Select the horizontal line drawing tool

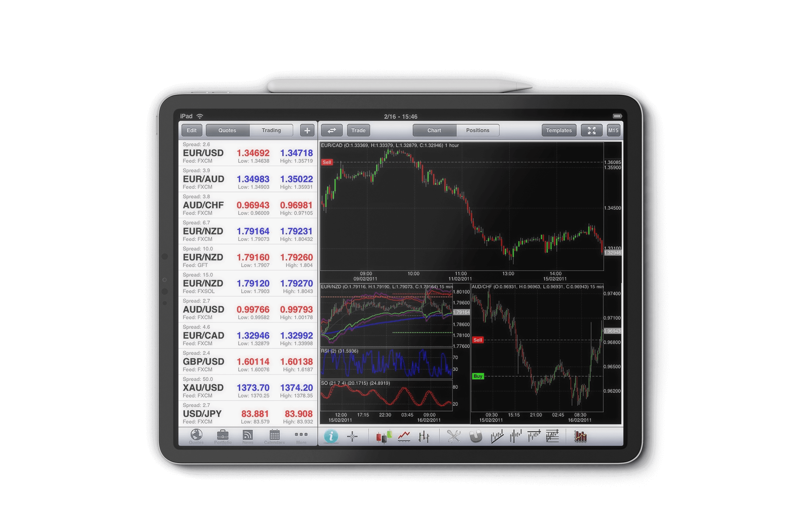pos(534,437)
